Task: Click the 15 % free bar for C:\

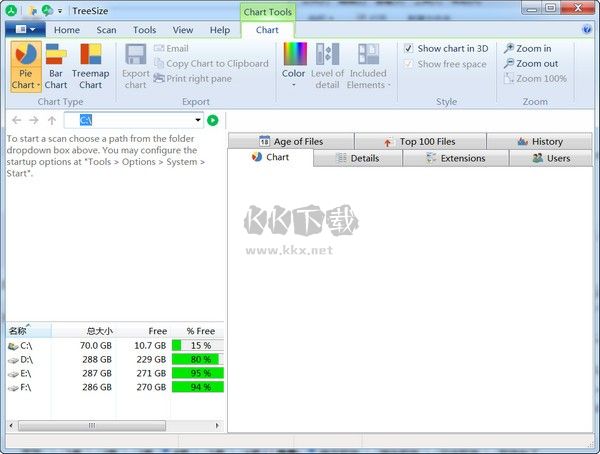Action: click(x=198, y=345)
